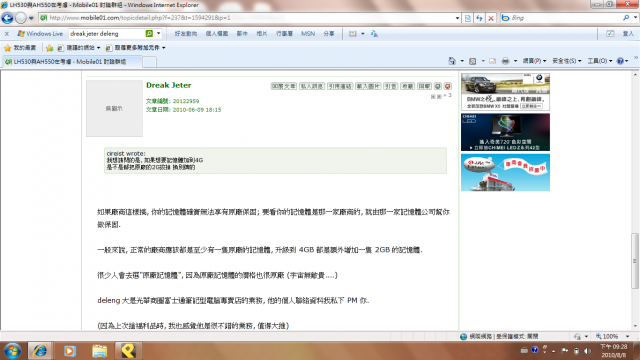This screenshot has width=640, height=360.
Task: Click the Internet Explorer taskbar icon
Action: [40, 351]
